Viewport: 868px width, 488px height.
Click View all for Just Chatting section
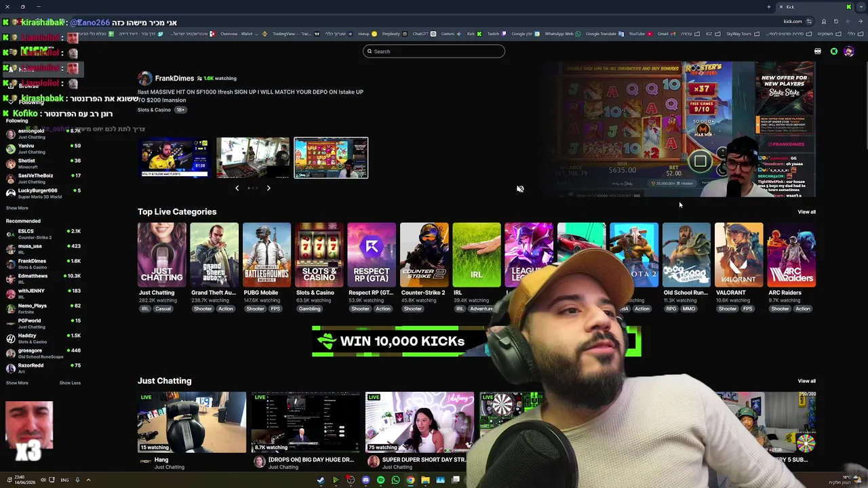[x=806, y=381]
